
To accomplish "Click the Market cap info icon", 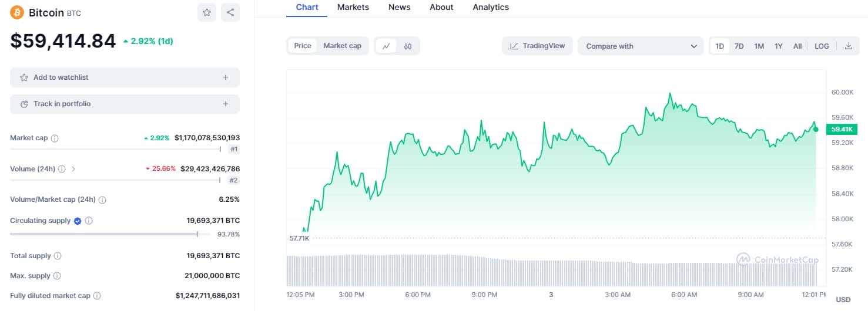I will [55, 138].
